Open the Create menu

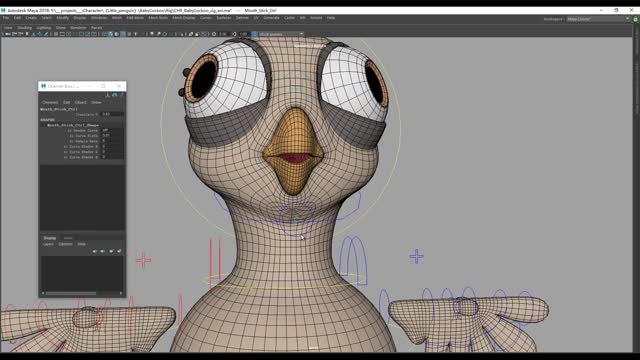coord(31,18)
